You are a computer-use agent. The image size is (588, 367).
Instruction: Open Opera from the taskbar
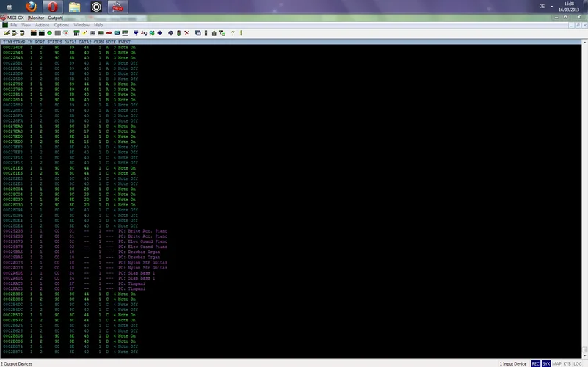tap(53, 7)
